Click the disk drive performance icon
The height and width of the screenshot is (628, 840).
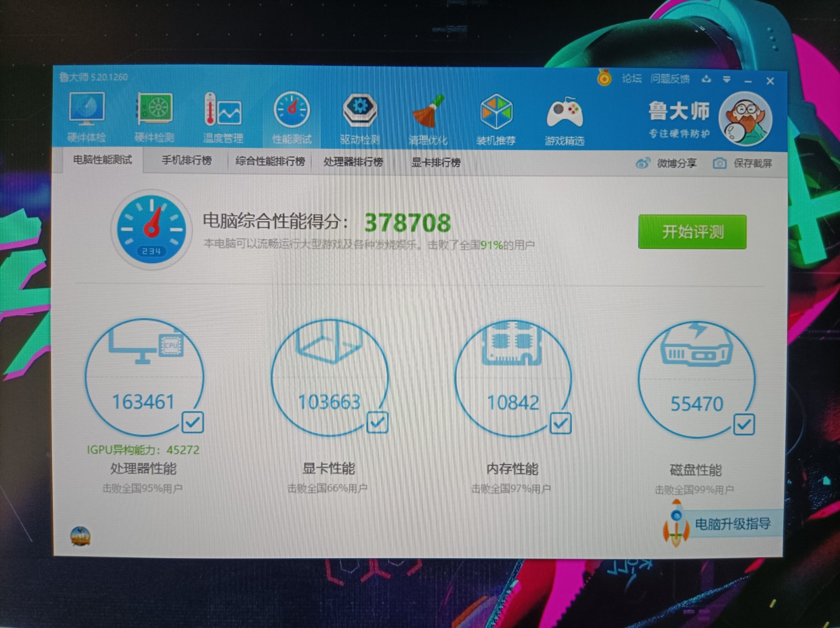point(697,346)
